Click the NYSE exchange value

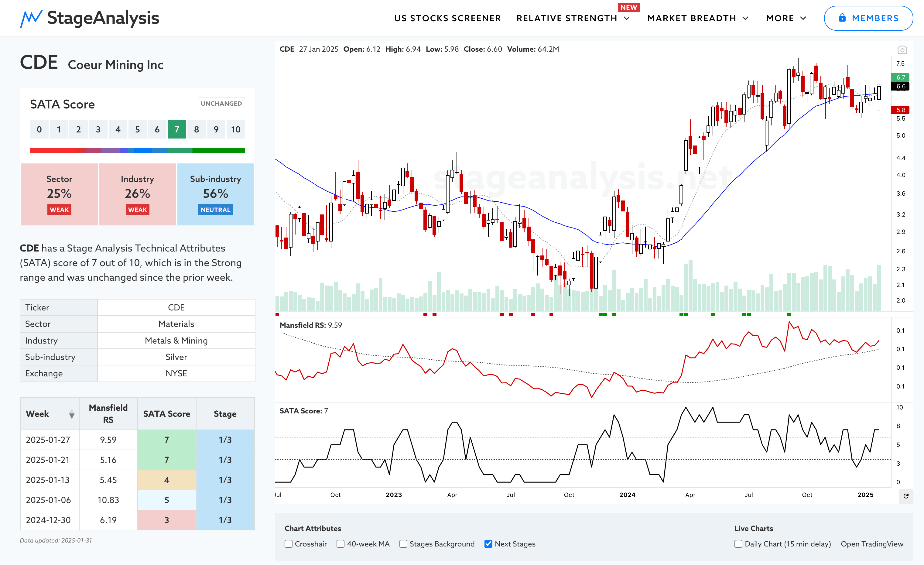pyautogui.click(x=176, y=373)
